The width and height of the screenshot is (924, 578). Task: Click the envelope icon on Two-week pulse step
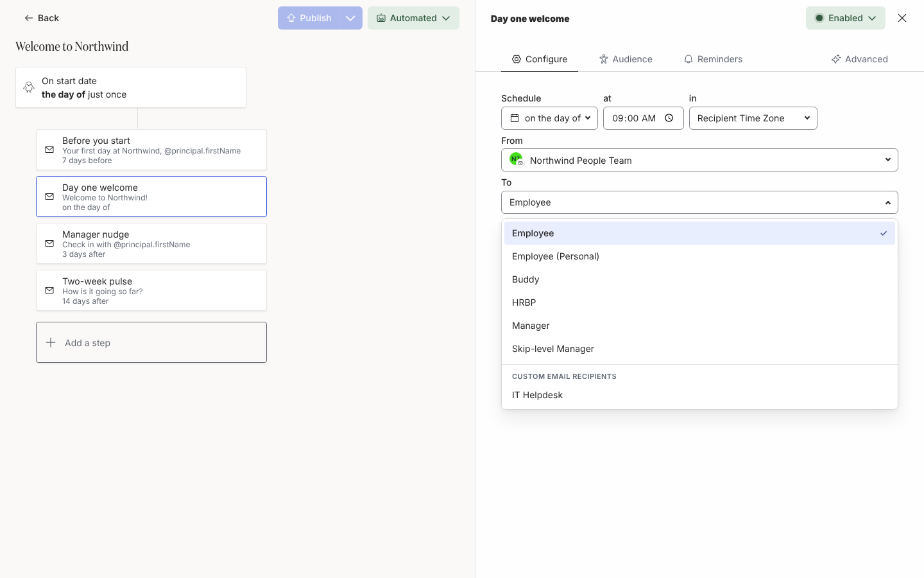pos(49,290)
